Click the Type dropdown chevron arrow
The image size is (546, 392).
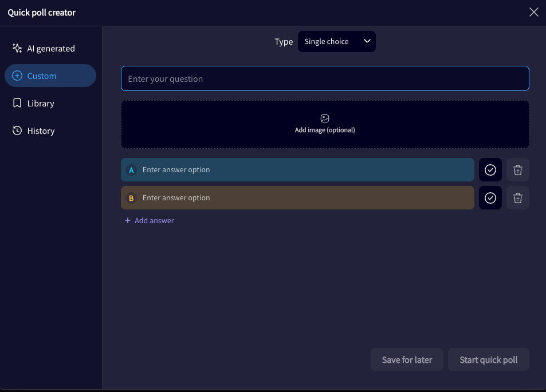367,41
